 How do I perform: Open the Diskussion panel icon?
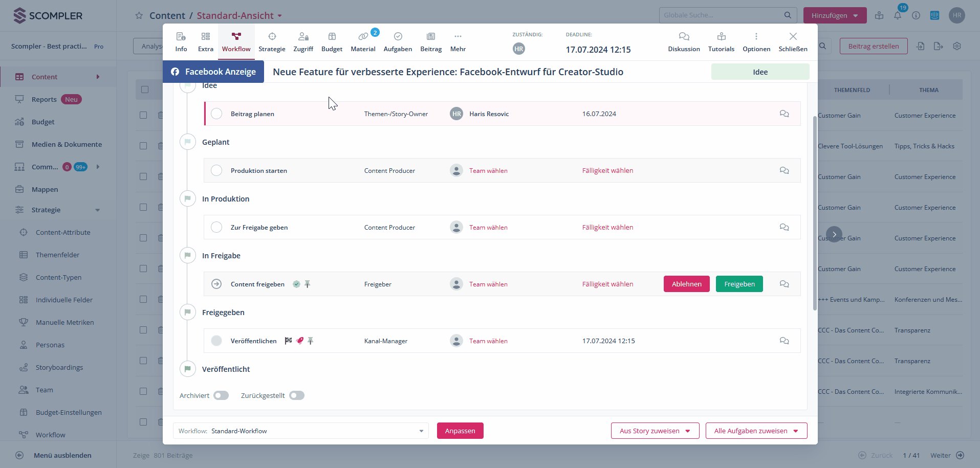[x=684, y=37]
